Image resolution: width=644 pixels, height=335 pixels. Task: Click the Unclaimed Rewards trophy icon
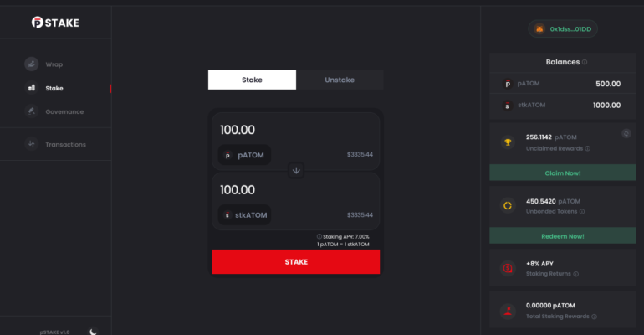click(507, 142)
